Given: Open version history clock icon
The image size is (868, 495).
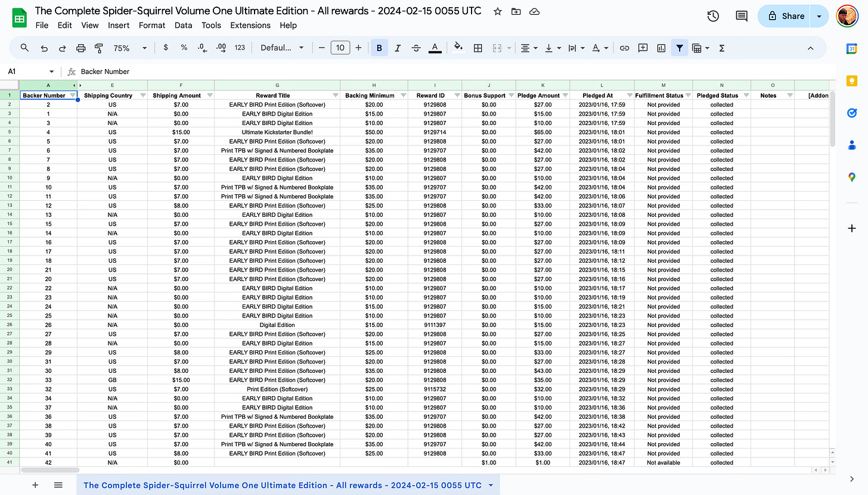Looking at the screenshot, I should pyautogui.click(x=713, y=16).
